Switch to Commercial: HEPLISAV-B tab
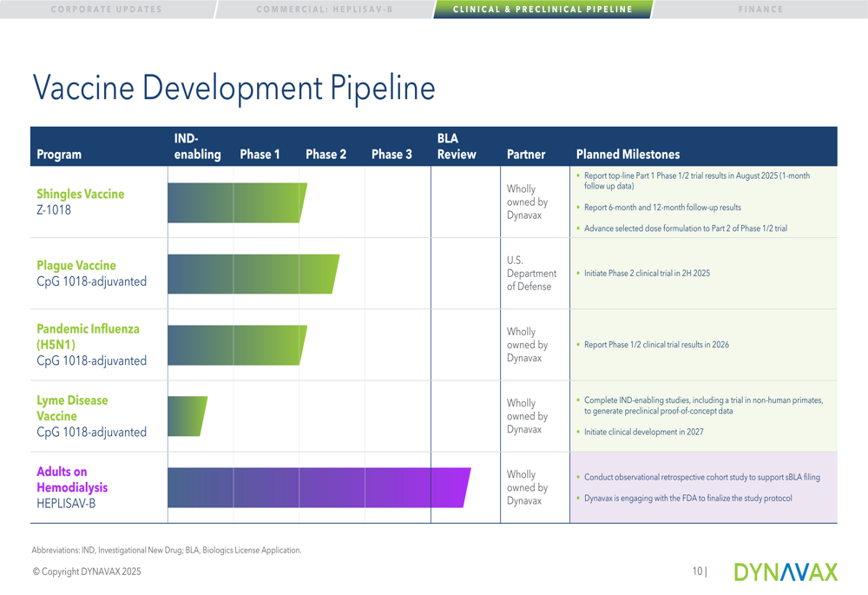Image resolution: width=868 pixels, height=595 pixels. (325, 10)
